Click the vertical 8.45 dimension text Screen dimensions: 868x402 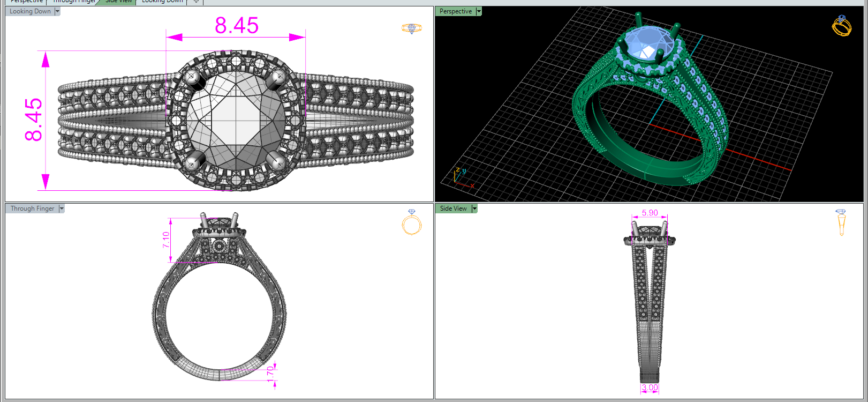(33, 120)
